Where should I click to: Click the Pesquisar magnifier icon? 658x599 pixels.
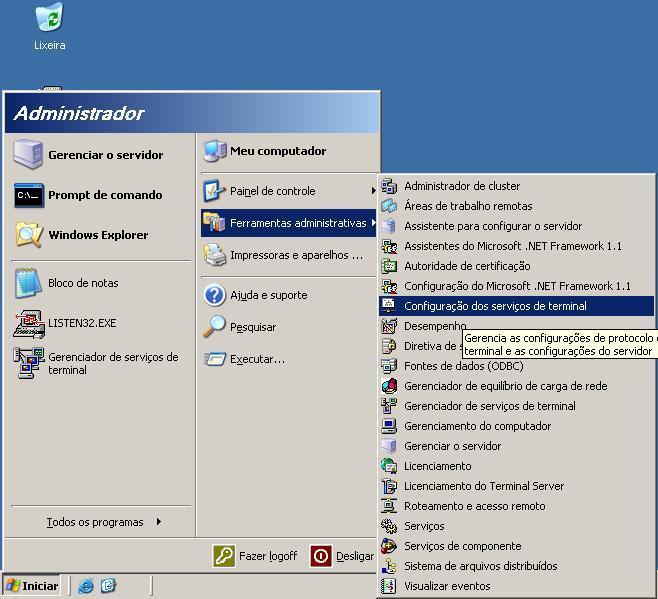tap(215, 327)
